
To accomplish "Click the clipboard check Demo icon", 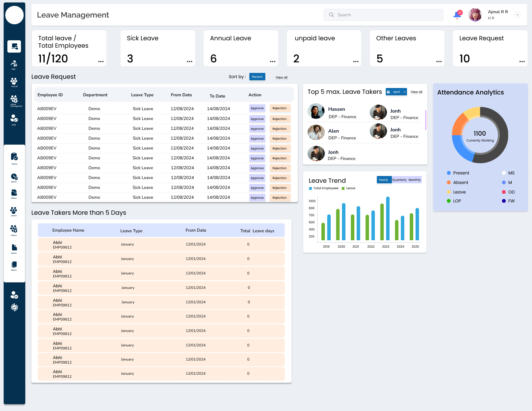I will point(14,158).
